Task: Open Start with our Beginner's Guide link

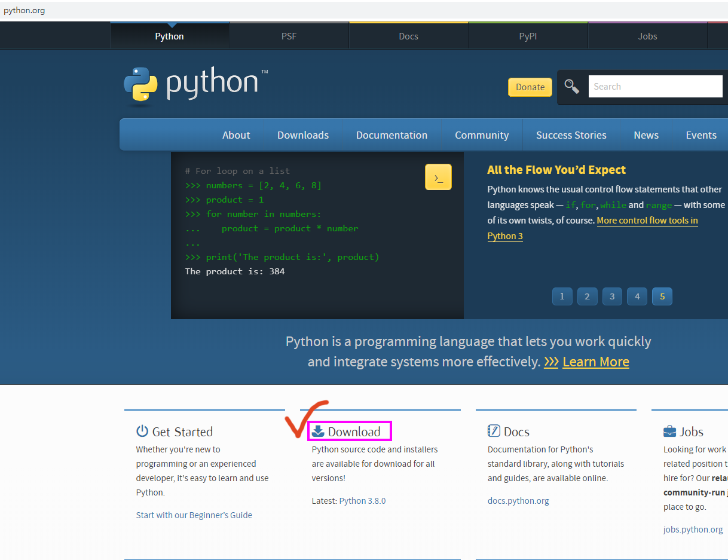Action: point(194,515)
